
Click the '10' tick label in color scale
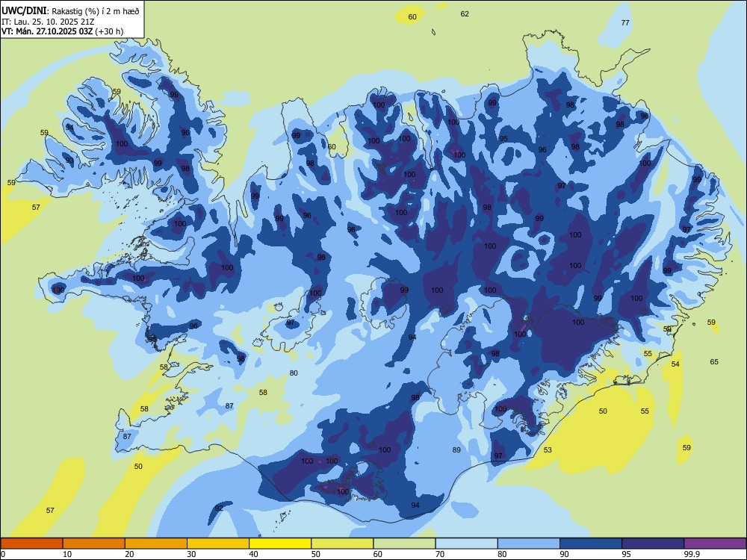(67, 554)
